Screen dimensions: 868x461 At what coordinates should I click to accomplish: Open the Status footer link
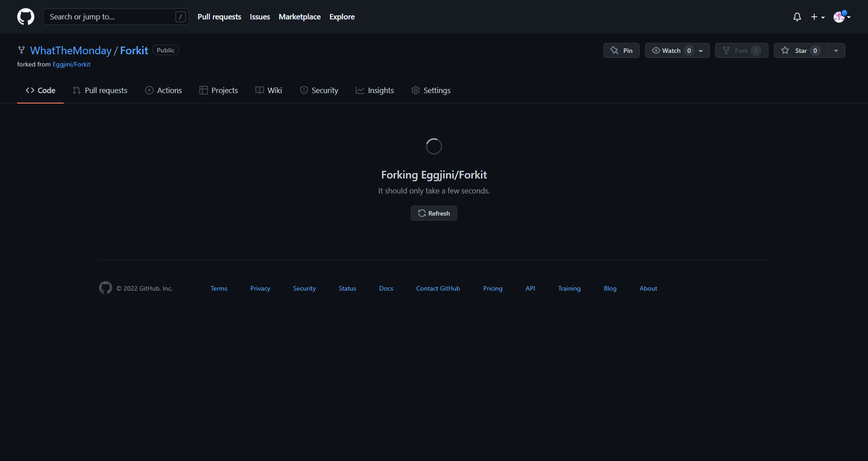[x=347, y=288]
